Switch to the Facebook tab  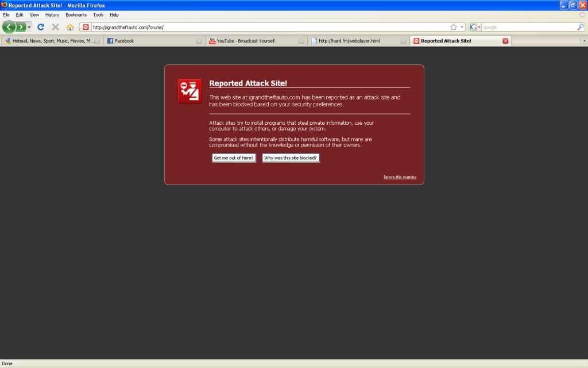pyautogui.click(x=154, y=41)
